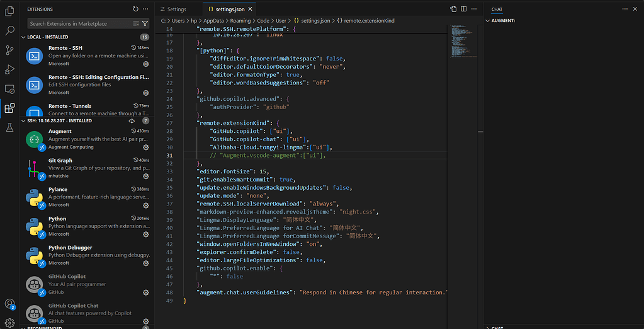The height and width of the screenshot is (329, 644).
Task: Open Source Control view icon
Action: pyautogui.click(x=9, y=50)
